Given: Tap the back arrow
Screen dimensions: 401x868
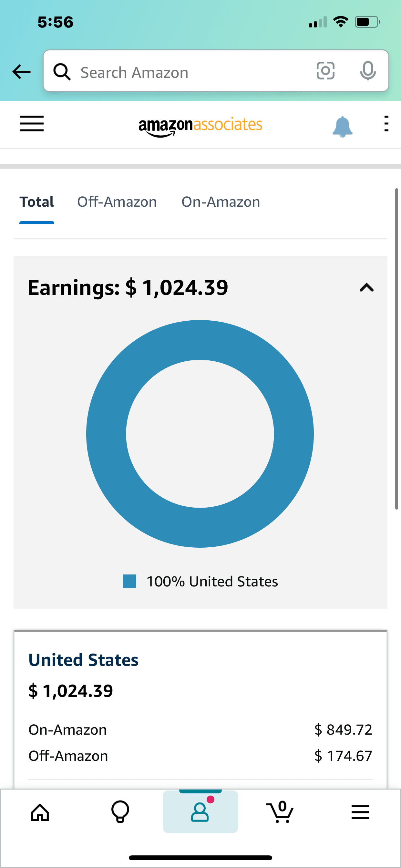Looking at the screenshot, I should point(21,72).
